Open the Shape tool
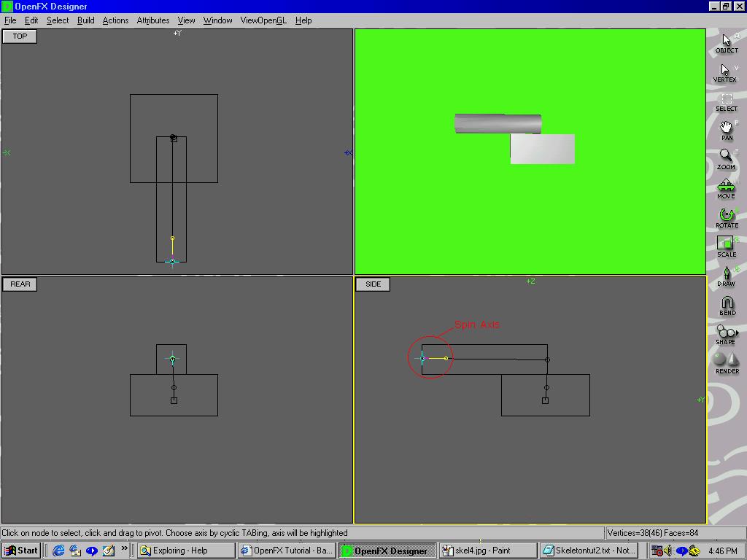 coord(726,334)
